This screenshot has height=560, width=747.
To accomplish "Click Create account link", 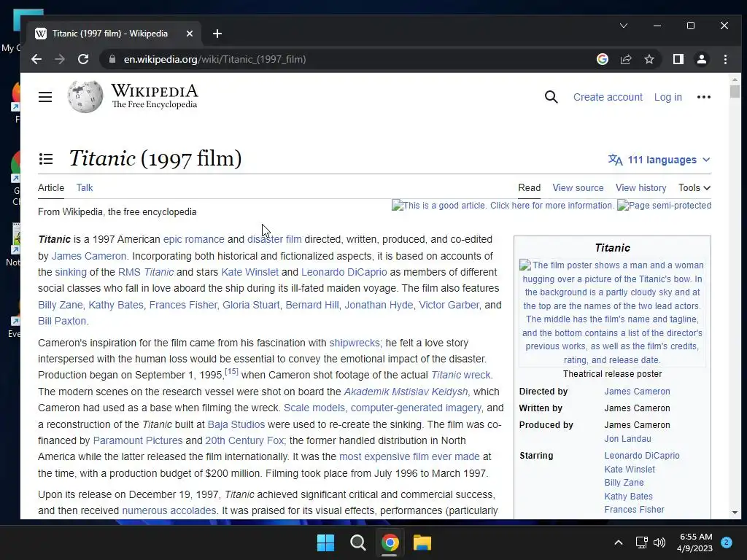I will click(x=608, y=97).
